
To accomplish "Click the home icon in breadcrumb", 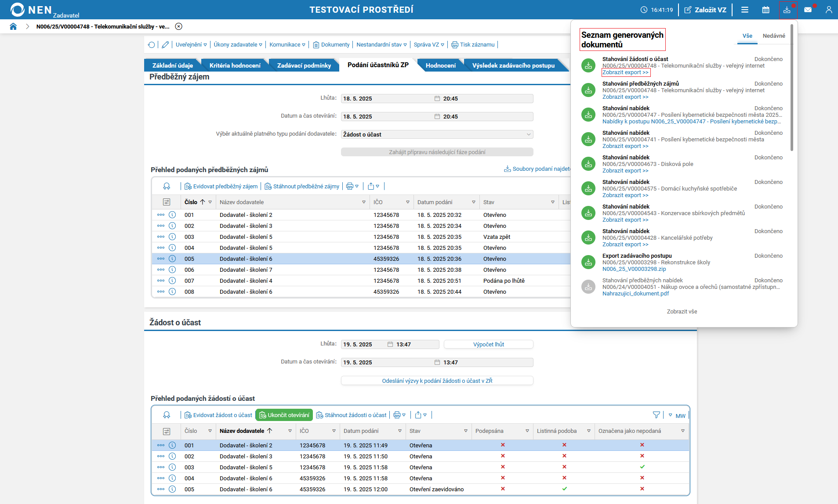I will point(13,26).
